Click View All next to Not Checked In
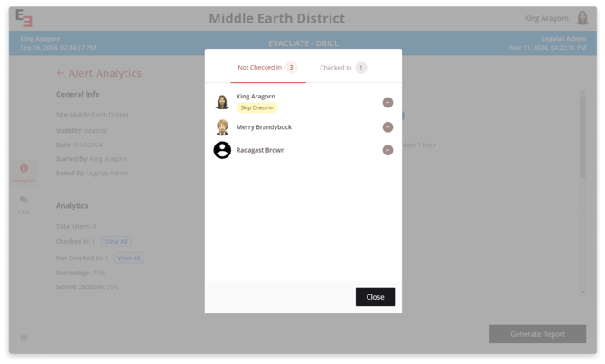 pos(128,258)
